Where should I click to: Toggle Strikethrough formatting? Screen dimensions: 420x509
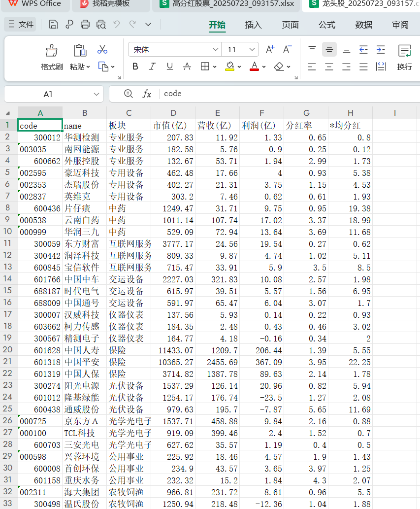(x=187, y=67)
